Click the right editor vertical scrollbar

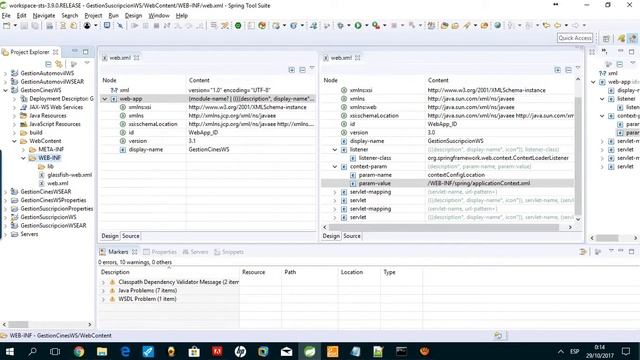click(578, 155)
